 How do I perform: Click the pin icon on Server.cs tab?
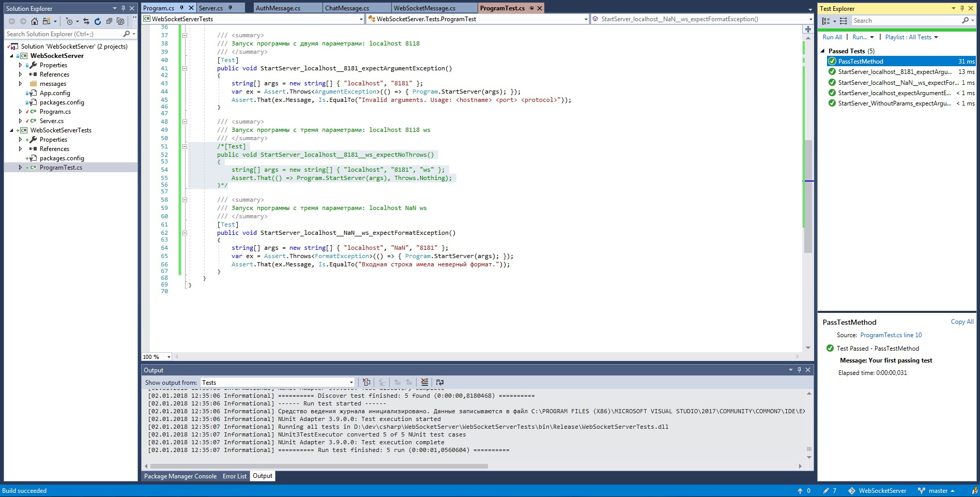coord(230,8)
